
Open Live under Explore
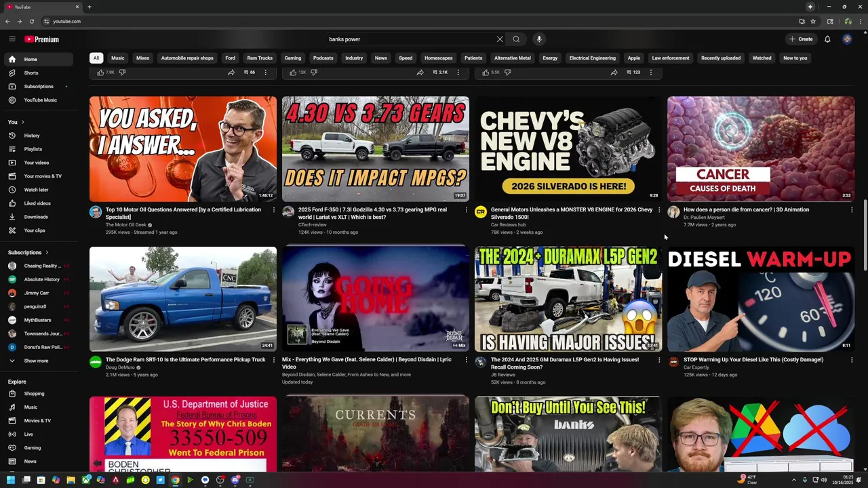pyautogui.click(x=38, y=434)
